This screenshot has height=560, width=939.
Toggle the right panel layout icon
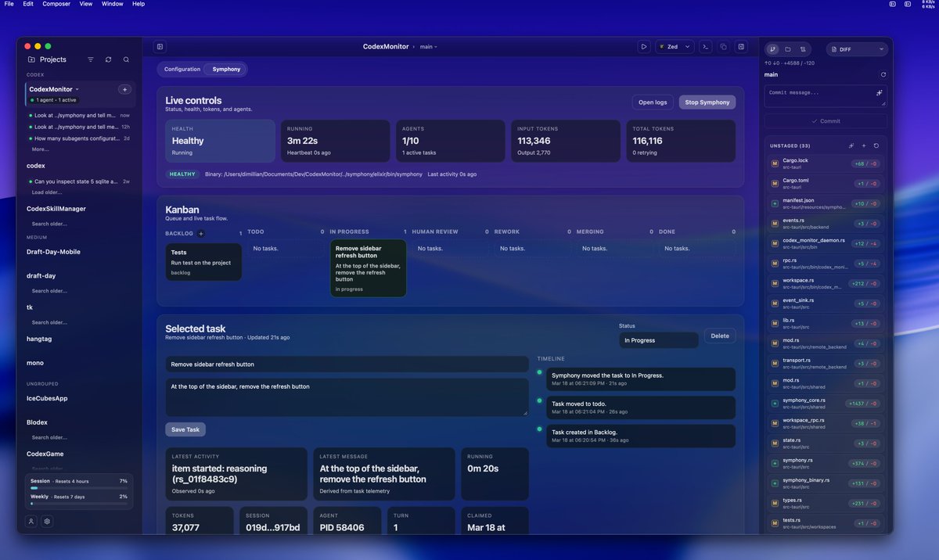[x=741, y=47]
